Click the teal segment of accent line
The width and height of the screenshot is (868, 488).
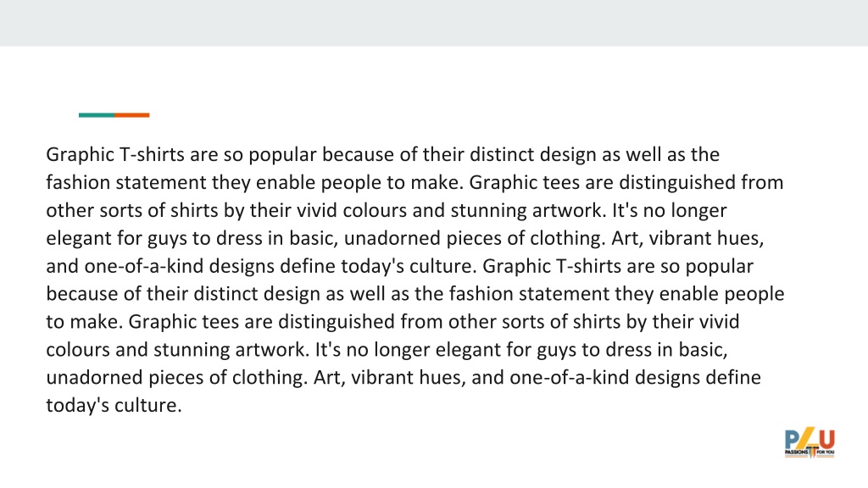pos(97,115)
